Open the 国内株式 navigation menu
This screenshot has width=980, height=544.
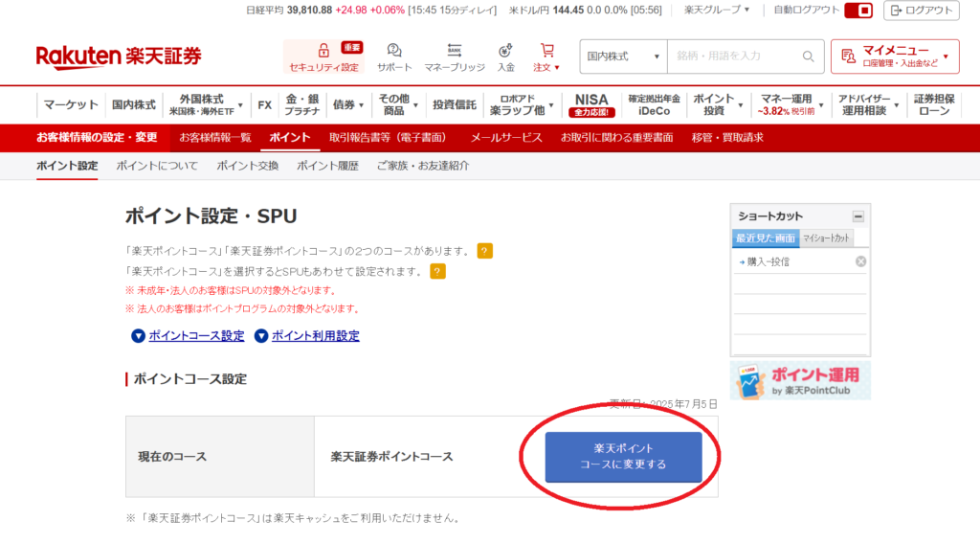(134, 104)
